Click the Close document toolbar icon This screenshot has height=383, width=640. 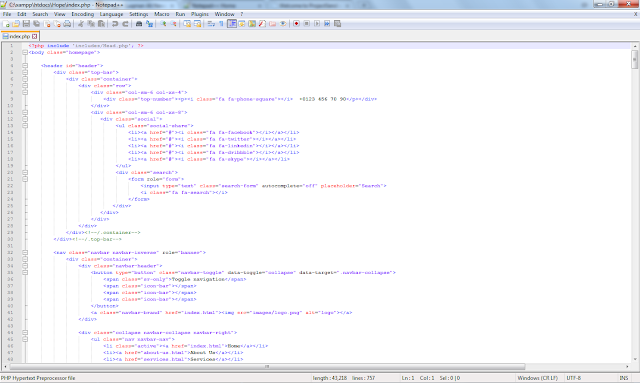[47, 24]
